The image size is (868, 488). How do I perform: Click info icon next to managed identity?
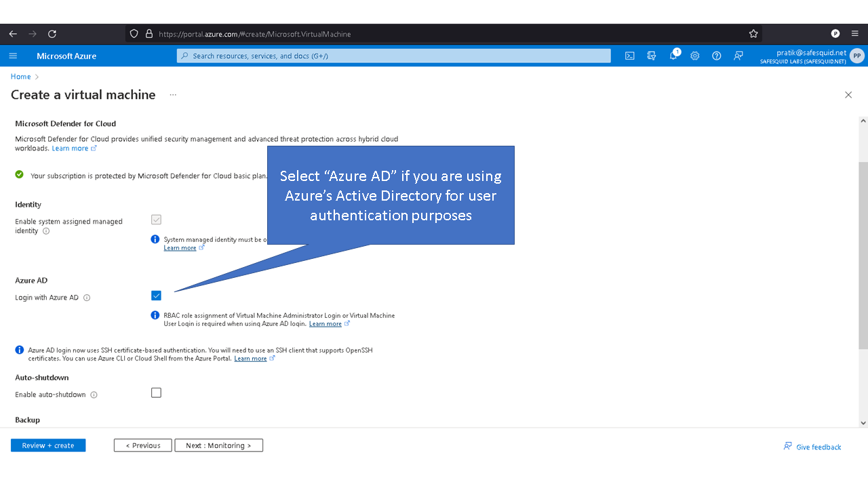pyautogui.click(x=46, y=231)
